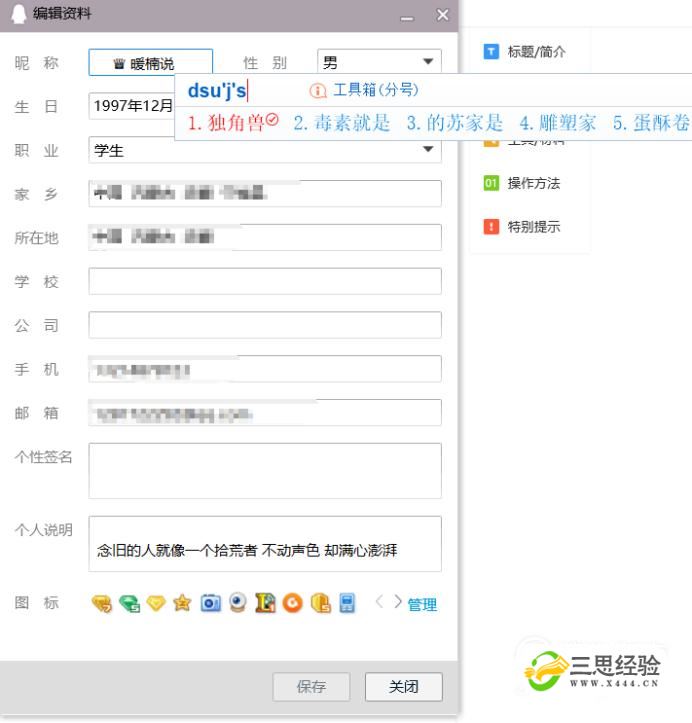The image size is (692, 723).
Task: Choose IME candidate 4 雕塑家
Action: (x=558, y=123)
